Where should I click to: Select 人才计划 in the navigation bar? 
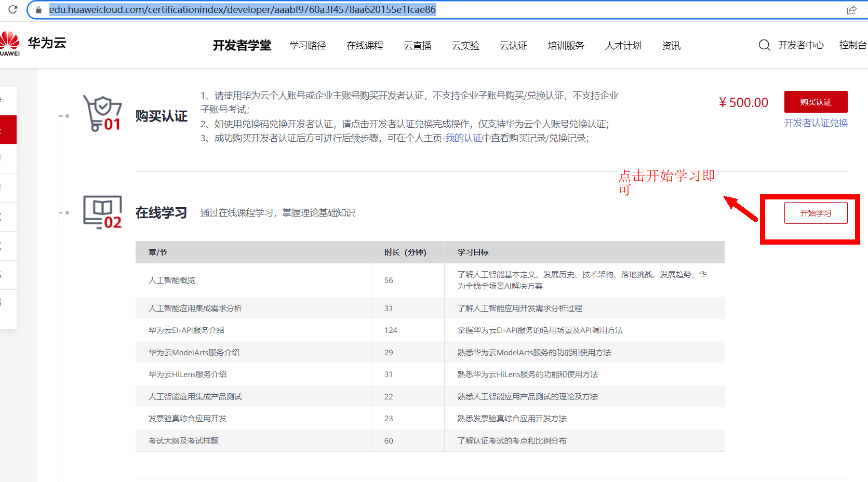(623, 46)
